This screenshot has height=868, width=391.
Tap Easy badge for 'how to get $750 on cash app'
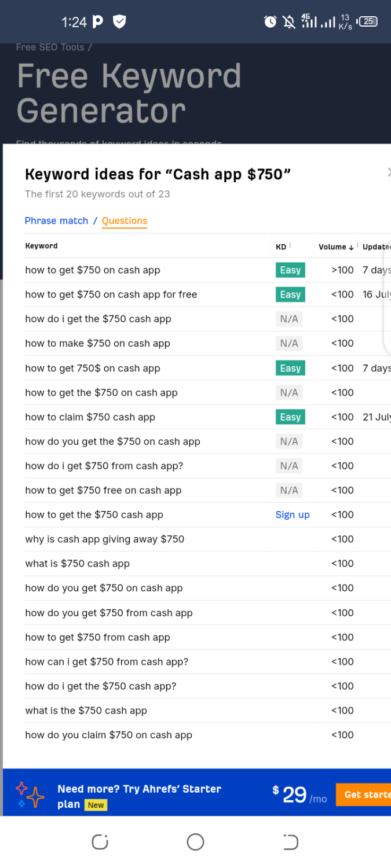coord(290,270)
